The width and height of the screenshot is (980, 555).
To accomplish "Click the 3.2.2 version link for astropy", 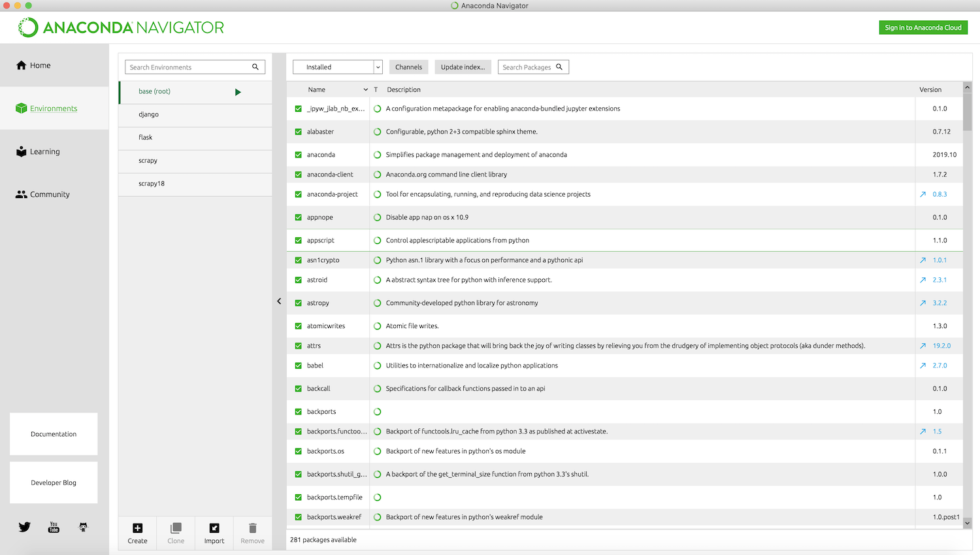I will (x=939, y=303).
